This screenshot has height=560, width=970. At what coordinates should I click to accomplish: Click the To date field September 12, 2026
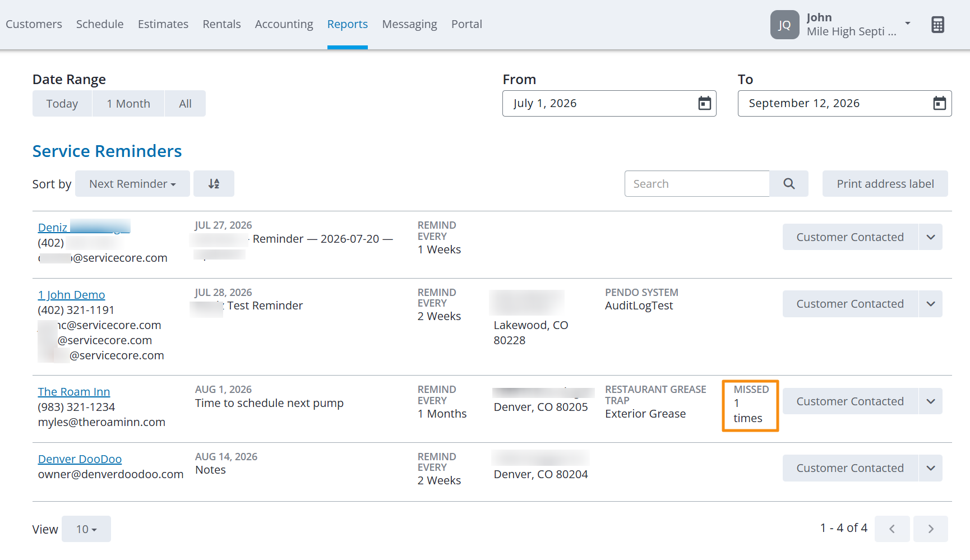coord(844,103)
